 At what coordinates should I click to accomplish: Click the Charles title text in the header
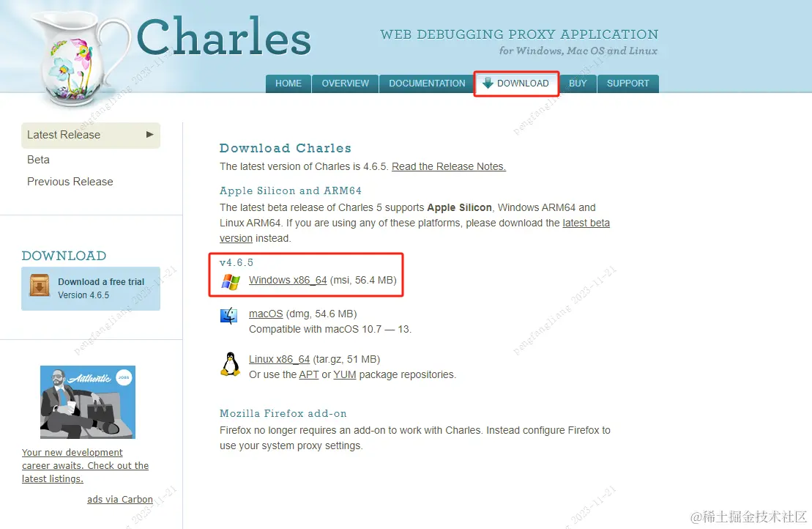(x=224, y=36)
